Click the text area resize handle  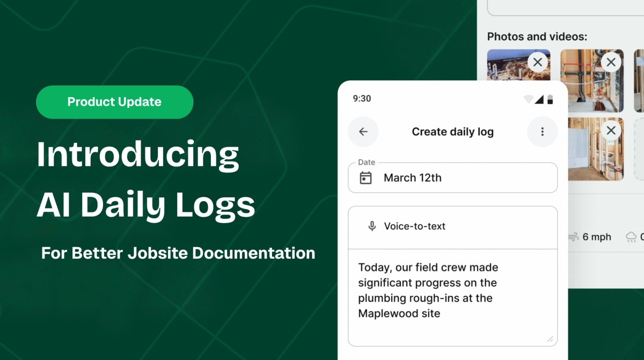[551, 339]
